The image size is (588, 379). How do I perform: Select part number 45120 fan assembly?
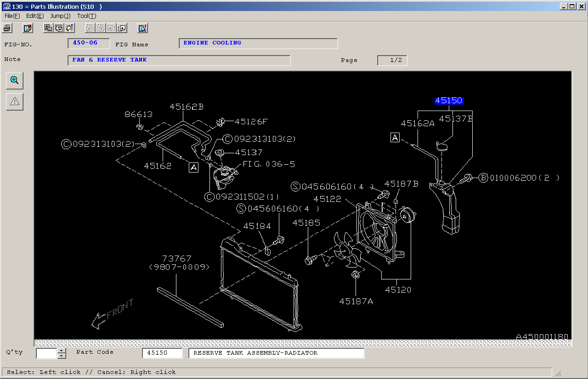(x=398, y=290)
